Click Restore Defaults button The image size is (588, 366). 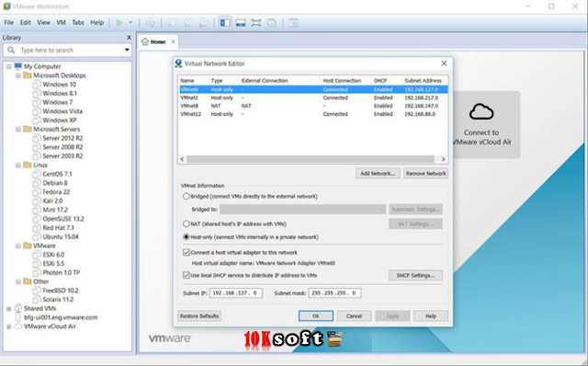coord(199,316)
